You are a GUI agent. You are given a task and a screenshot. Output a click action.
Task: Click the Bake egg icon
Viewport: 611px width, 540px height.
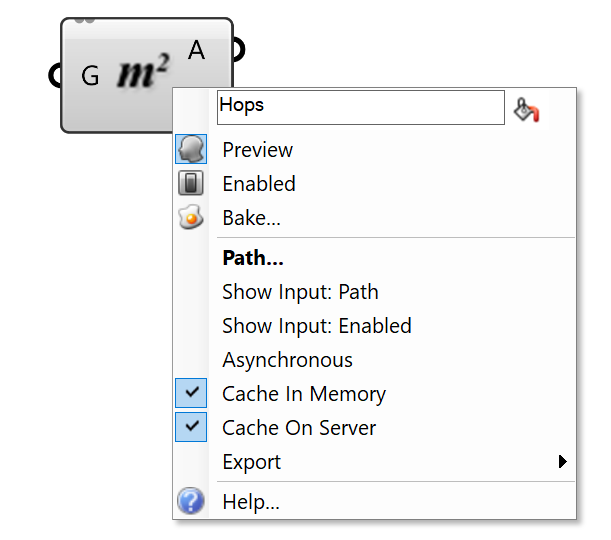pyautogui.click(x=191, y=217)
